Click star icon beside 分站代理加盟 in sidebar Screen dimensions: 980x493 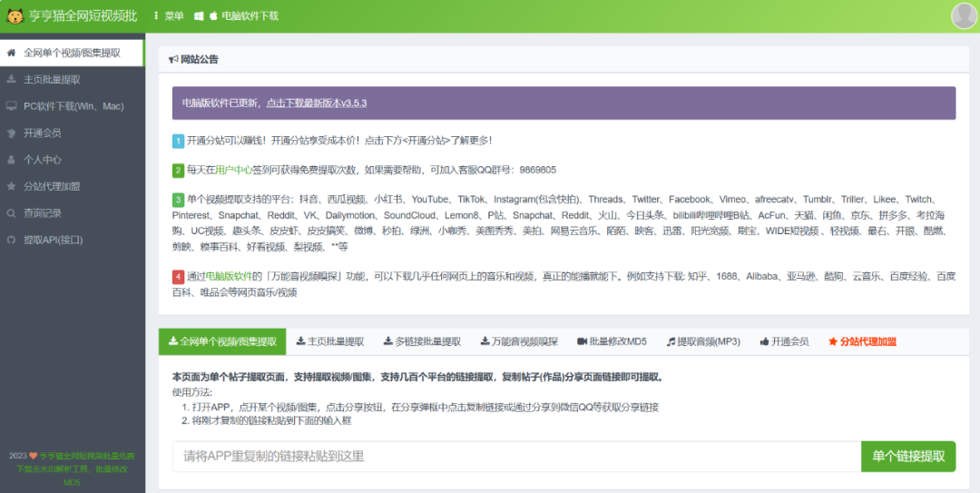[x=11, y=186]
